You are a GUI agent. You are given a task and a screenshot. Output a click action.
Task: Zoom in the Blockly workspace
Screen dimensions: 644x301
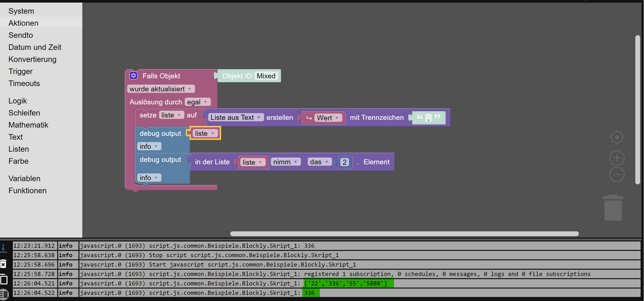pyautogui.click(x=617, y=158)
